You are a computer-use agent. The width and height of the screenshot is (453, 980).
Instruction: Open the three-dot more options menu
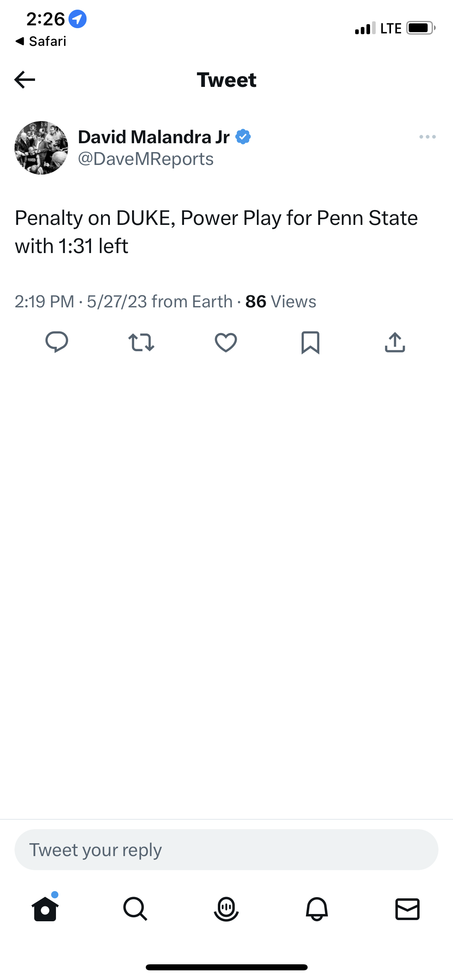(427, 137)
